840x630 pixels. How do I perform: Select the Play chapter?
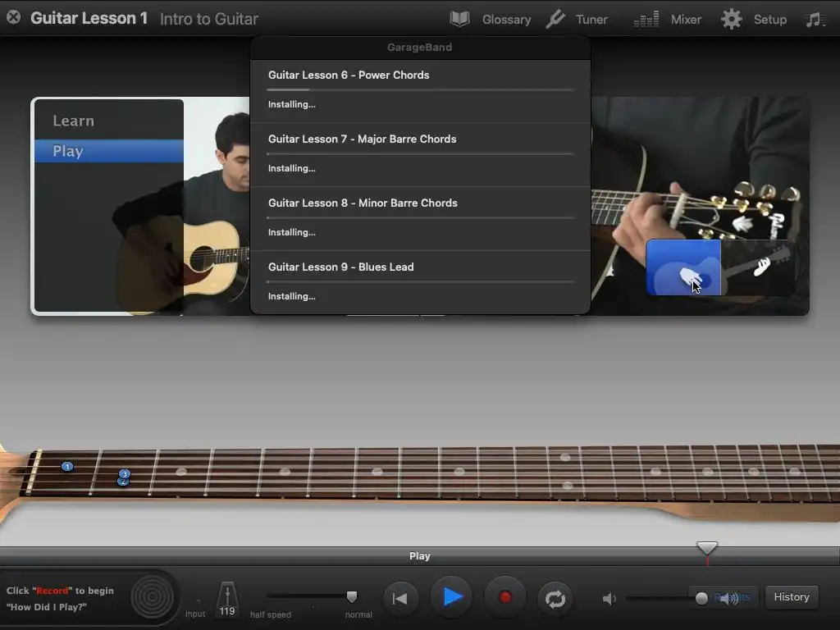[109, 151]
